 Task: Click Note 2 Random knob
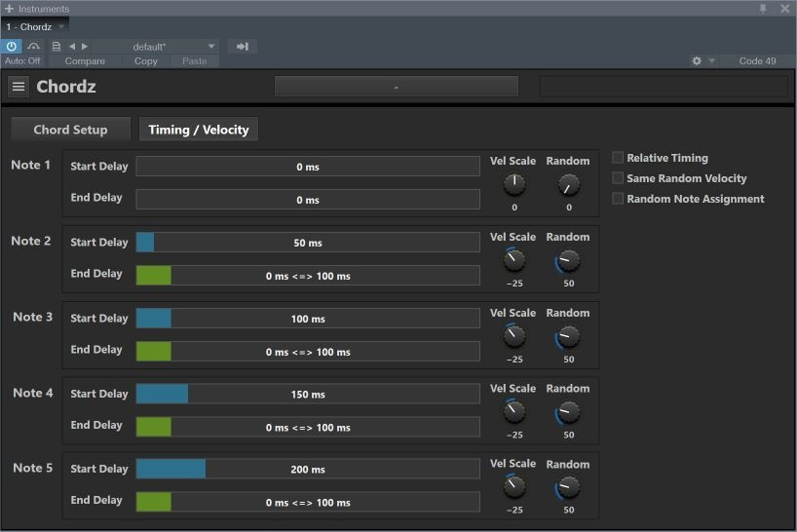coord(568,261)
